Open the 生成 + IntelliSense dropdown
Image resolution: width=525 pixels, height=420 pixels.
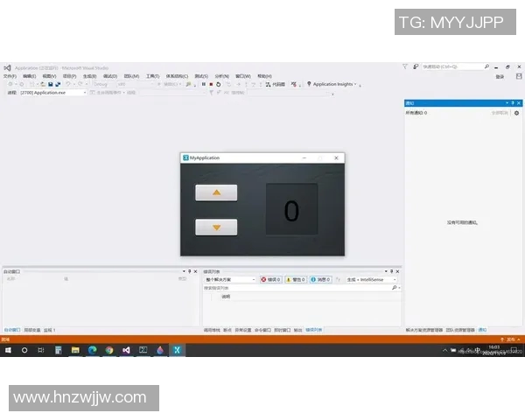tap(371, 279)
